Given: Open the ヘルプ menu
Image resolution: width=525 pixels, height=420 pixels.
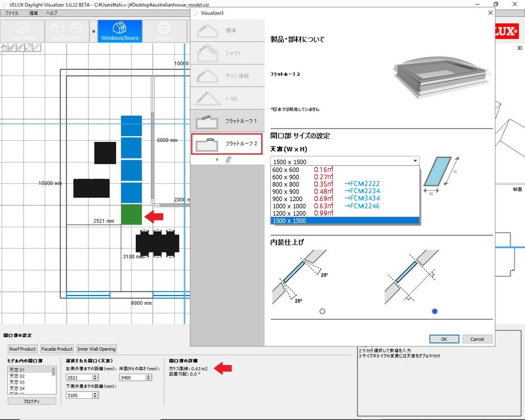Looking at the screenshot, I should tap(51, 13).
